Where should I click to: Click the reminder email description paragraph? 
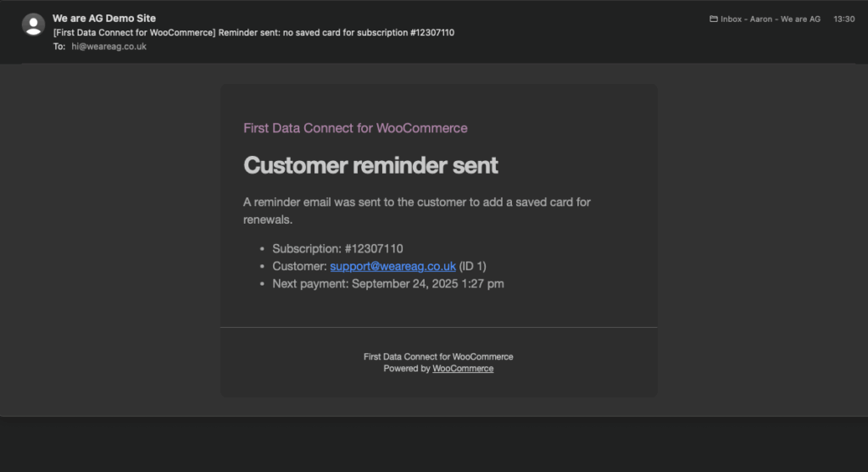coord(416,210)
